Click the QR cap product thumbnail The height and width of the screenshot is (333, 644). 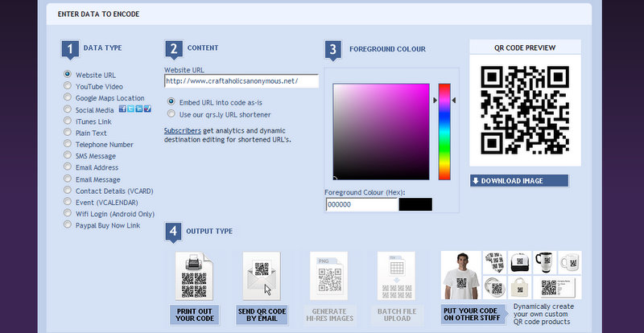coord(519,263)
